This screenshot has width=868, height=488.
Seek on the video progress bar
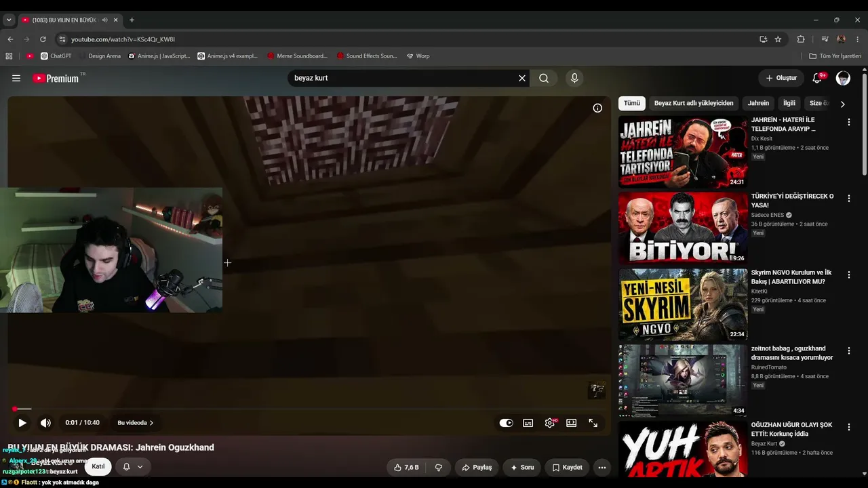pyautogui.click(x=309, y=409)
